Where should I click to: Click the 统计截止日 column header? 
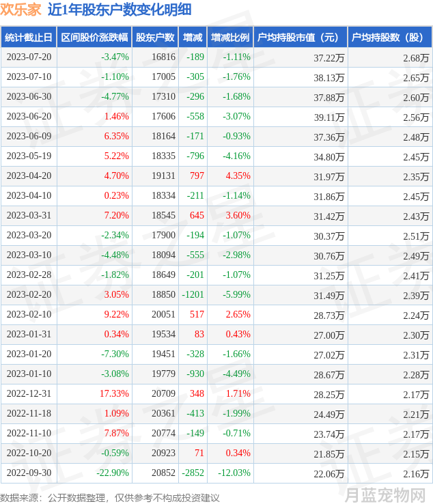pos(29,38)
